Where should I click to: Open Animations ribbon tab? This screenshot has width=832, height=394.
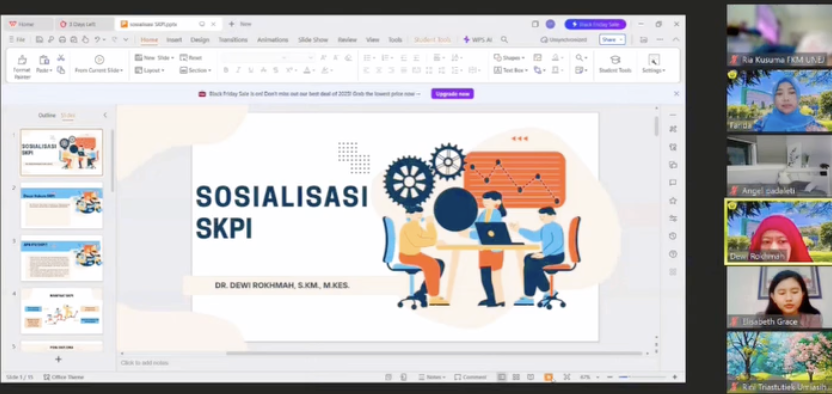(x=273, y=40)
